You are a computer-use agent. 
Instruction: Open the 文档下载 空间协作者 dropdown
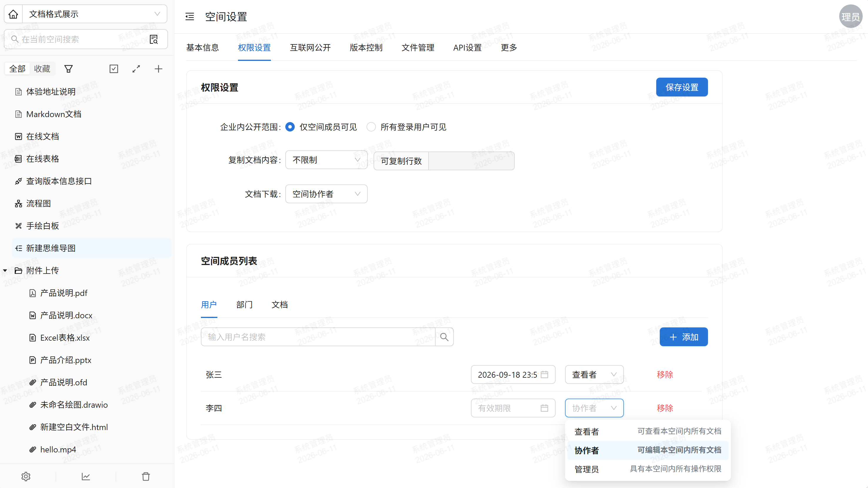[326, 194]
